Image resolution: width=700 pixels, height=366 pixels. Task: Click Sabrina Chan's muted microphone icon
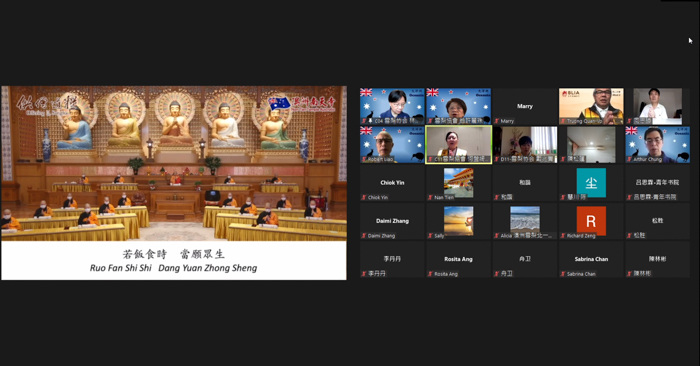pyautogui.click(x=562, y=274)
